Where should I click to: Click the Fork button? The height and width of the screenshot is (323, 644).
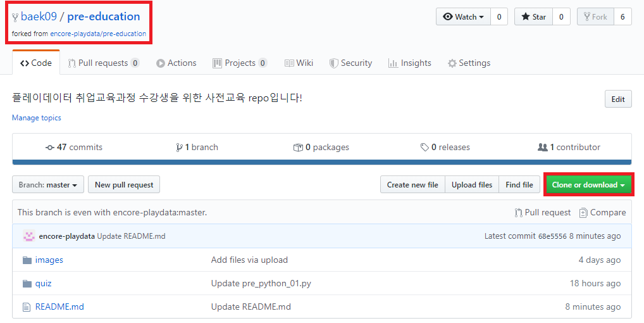[x=595, y=17]
